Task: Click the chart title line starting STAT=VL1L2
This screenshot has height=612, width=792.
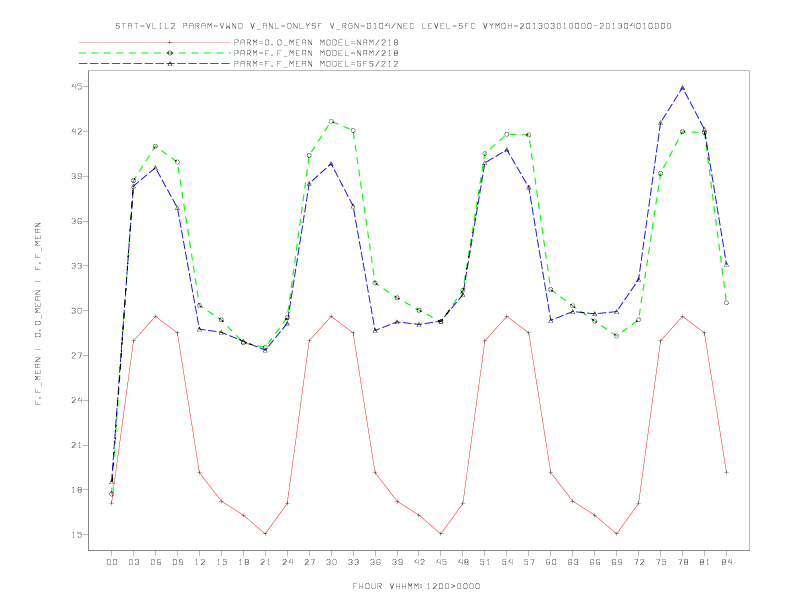Action: pos(393,26)
